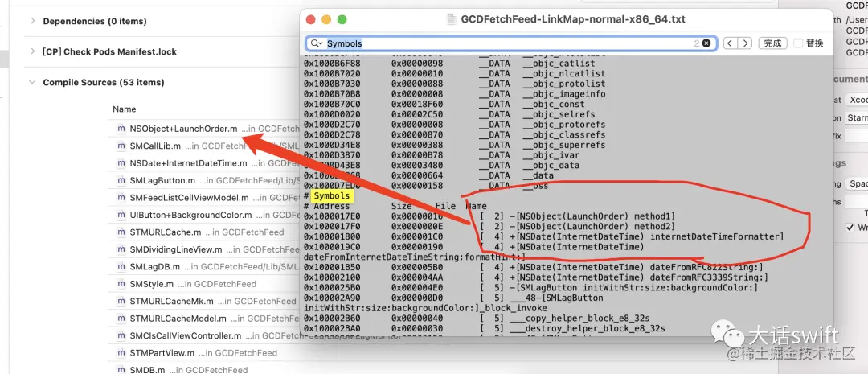Click into the Symbols search field

(510, 43)
